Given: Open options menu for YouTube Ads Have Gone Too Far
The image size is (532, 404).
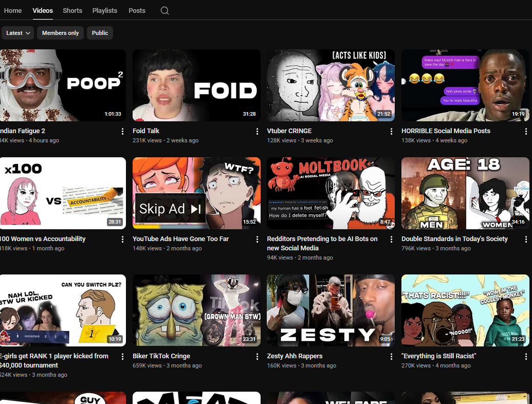Looking at the screenshot, I should (257, 239).
